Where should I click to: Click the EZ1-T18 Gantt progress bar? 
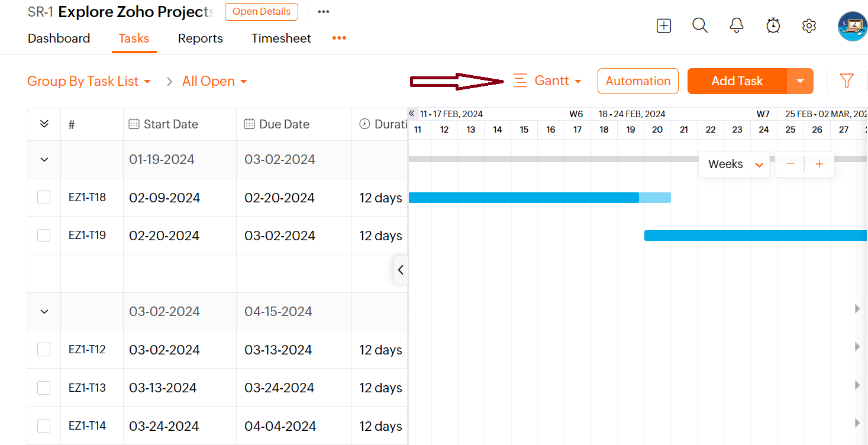click(x=540, y=198)
